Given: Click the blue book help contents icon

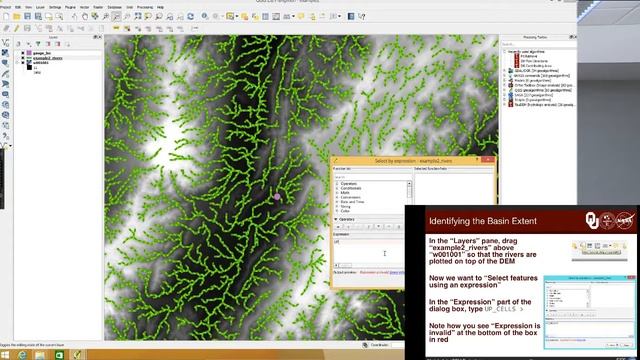Looking at the screenshot, I should [351, 17].
